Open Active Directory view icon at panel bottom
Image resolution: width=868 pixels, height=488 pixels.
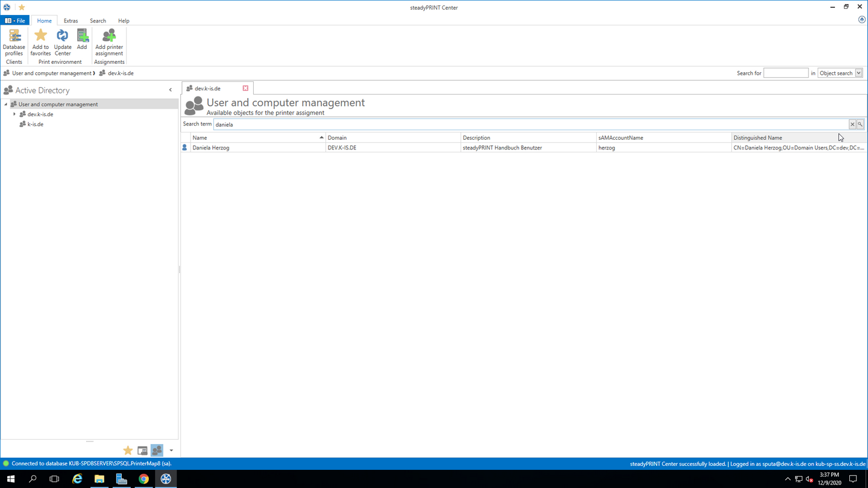coord(157,450)
